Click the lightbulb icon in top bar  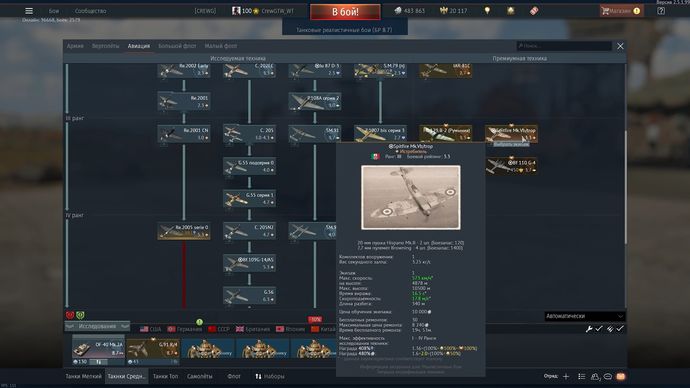[487, 11]
